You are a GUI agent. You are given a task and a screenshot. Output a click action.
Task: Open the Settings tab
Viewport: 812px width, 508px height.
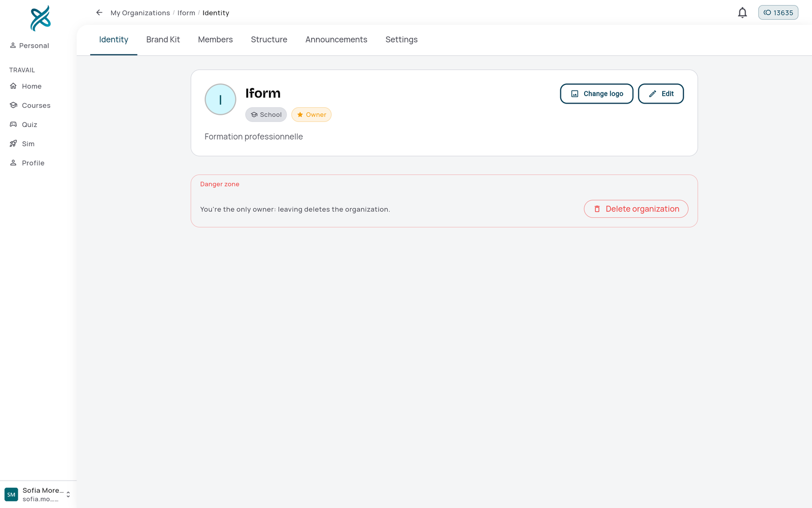[x=401, y=40]
